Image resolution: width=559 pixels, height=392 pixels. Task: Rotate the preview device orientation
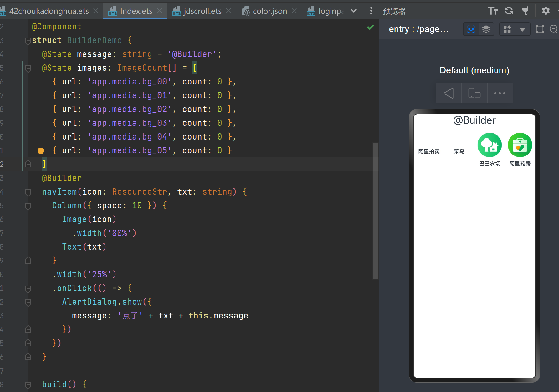[474, 93]
